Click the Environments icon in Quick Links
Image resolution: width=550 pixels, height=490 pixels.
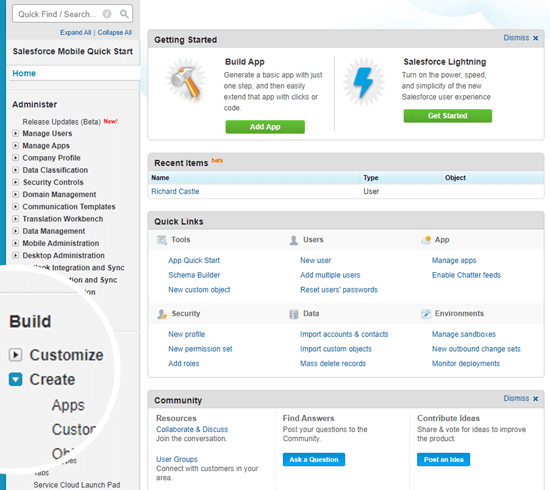426,314
